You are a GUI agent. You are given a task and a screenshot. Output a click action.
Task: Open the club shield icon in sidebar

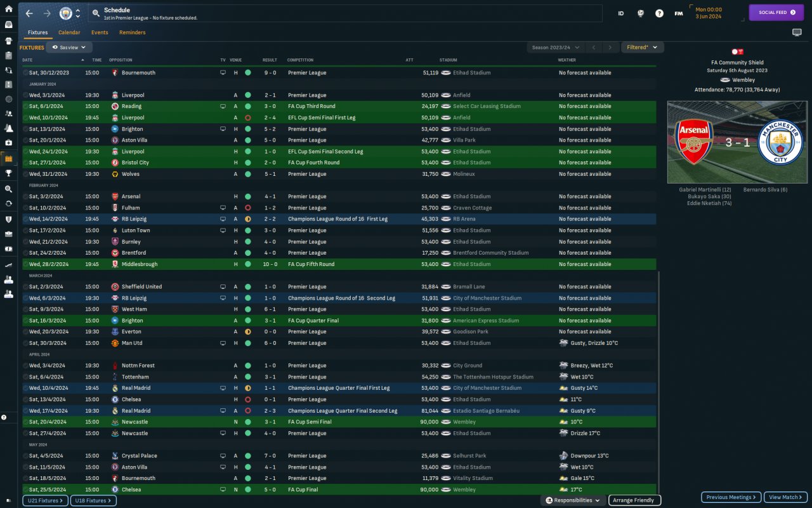9,220
